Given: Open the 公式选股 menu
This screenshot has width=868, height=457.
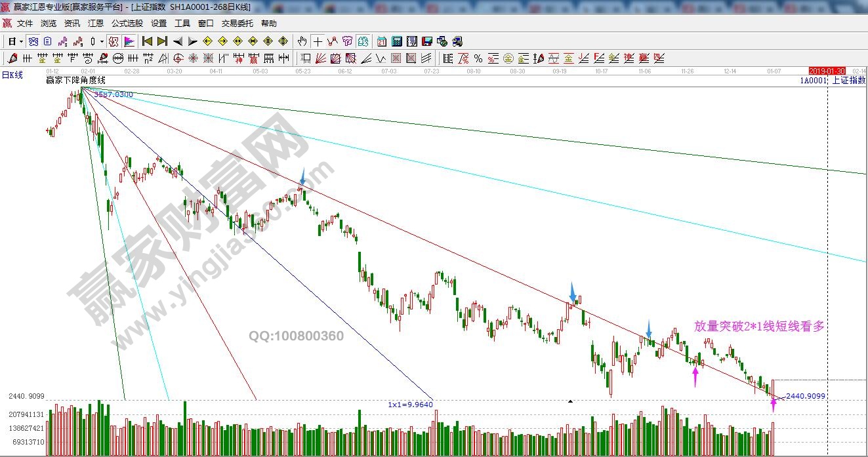Looking at the screenshot, I should coord(127,23).
